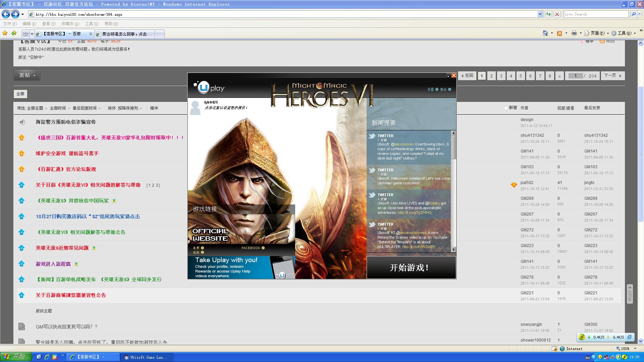Click the Ubisoft Game Launcher taskbar button

pyautogui.click(x=147, y=357)
